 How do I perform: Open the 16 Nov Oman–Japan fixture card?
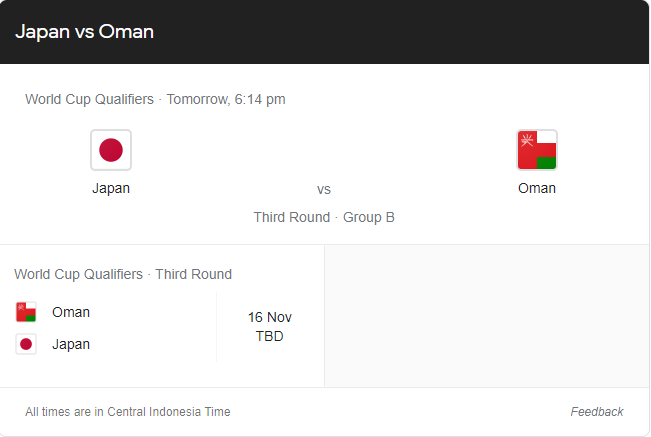[162, 316]
